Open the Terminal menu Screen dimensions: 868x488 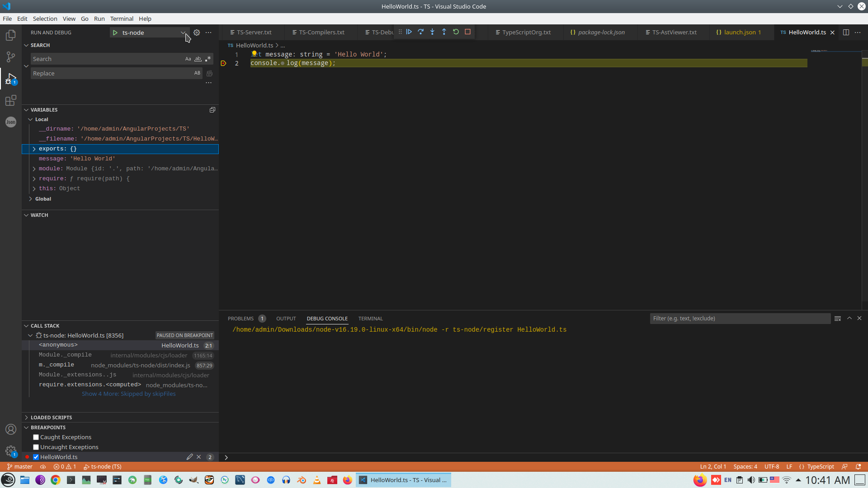[122, 19]
